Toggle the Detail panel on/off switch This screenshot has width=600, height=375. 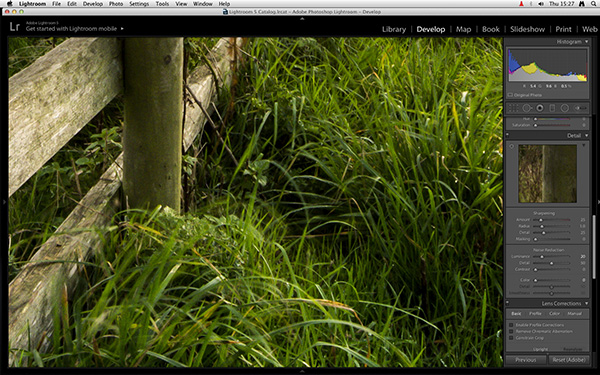(507, 135)
